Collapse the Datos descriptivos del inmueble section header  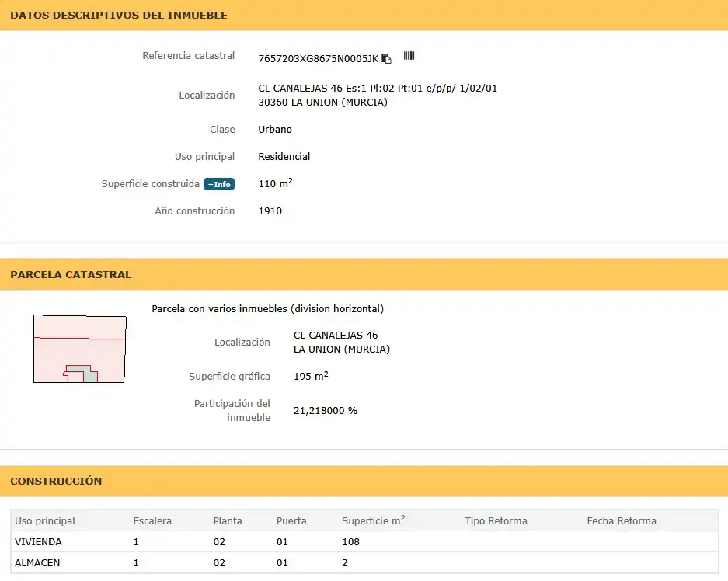[364, 16]
